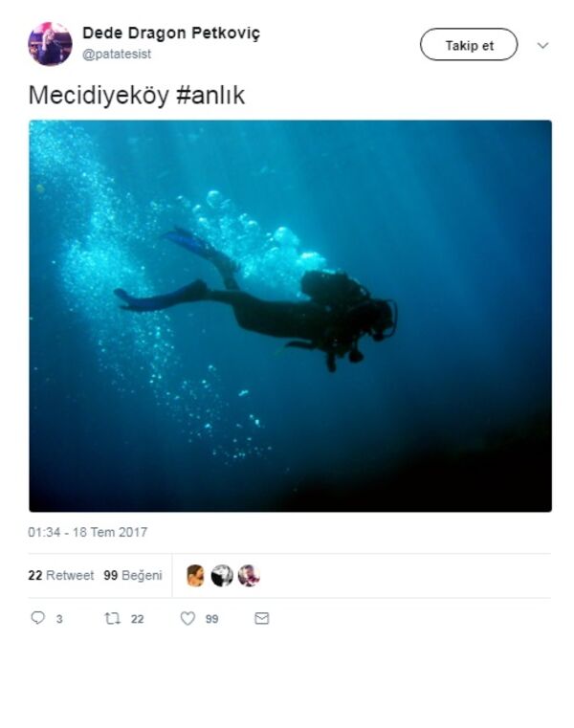Click the reply speech bubble icon
574x728 pixels.
point(37,618)
